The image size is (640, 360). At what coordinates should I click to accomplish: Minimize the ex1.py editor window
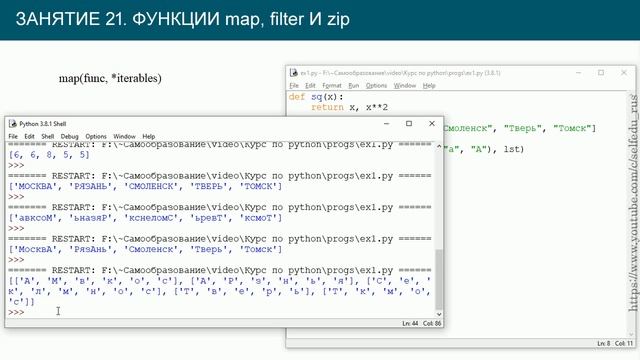(x=578, y=73)
